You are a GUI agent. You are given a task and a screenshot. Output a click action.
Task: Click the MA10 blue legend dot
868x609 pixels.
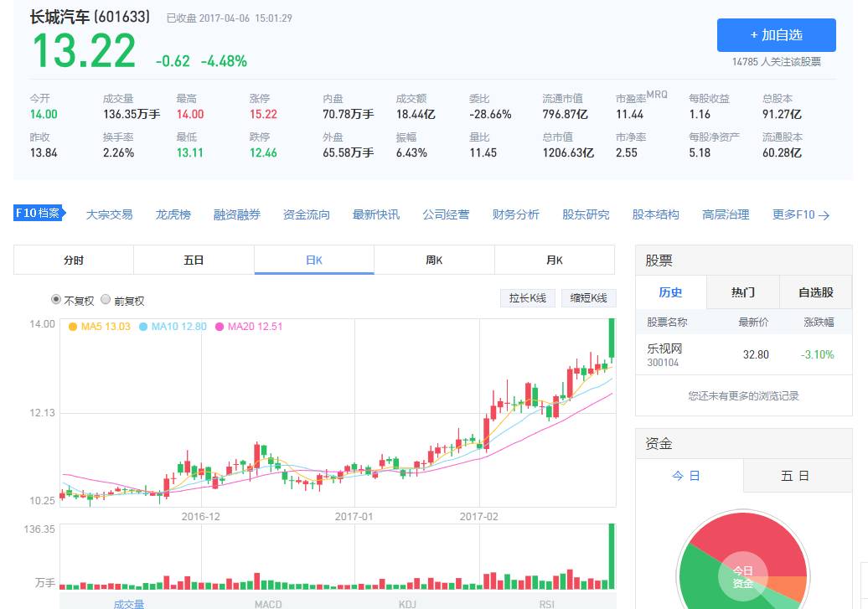[142, 327]
